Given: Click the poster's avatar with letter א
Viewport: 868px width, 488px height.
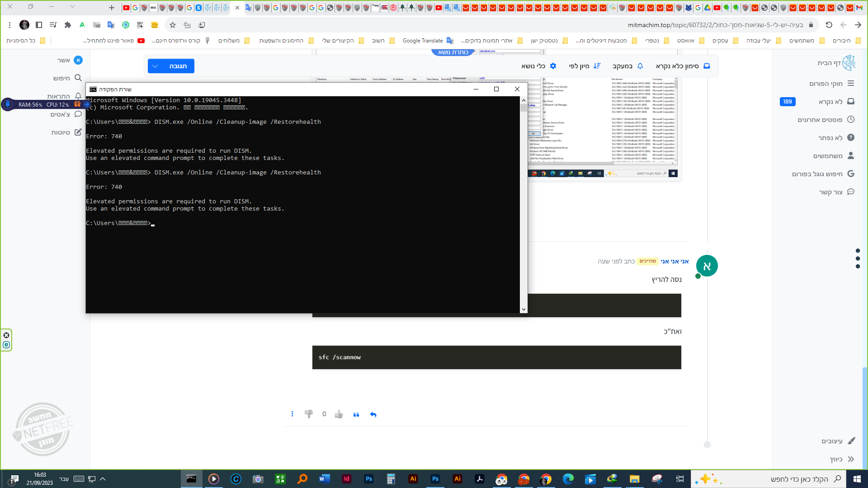Looking at the screenshot, I should coord(707,266).
